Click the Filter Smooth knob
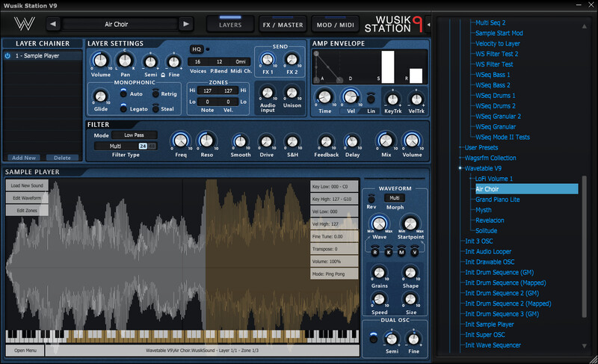The image size is (598, 364). pyautogui.click(x=240, y=142)
